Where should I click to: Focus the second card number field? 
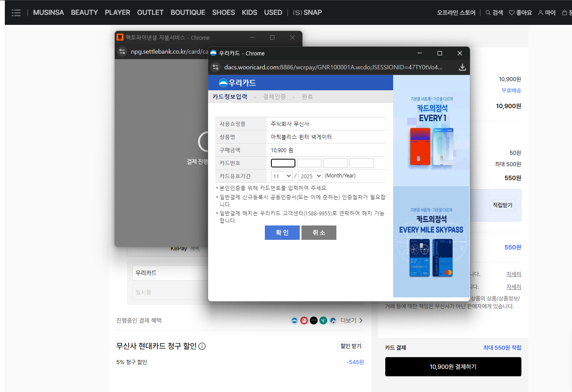point(309,163)
